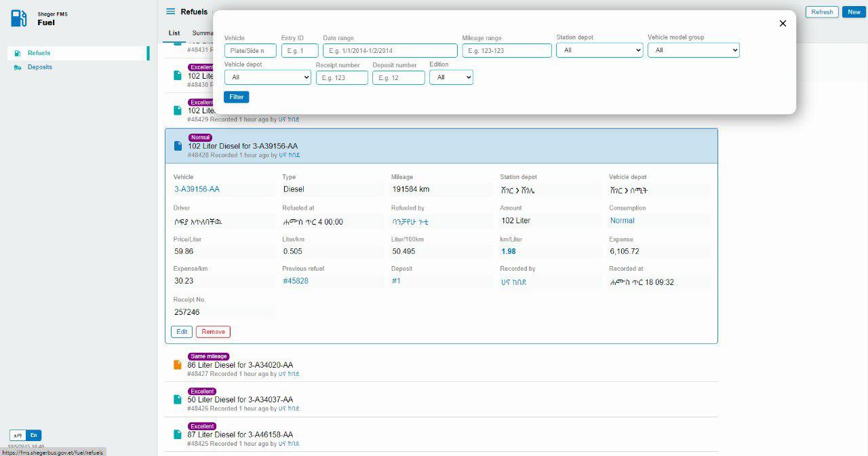868x456 pixels.
Task: Open the Vehicle depot dropdown
Action: coord(267,77)
